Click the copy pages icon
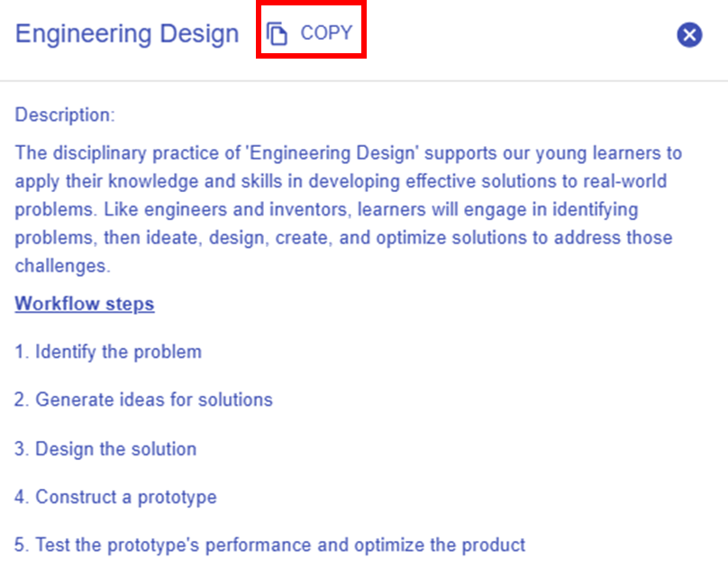The width and height of the screenshot is (728, 578). pos(278,33)
